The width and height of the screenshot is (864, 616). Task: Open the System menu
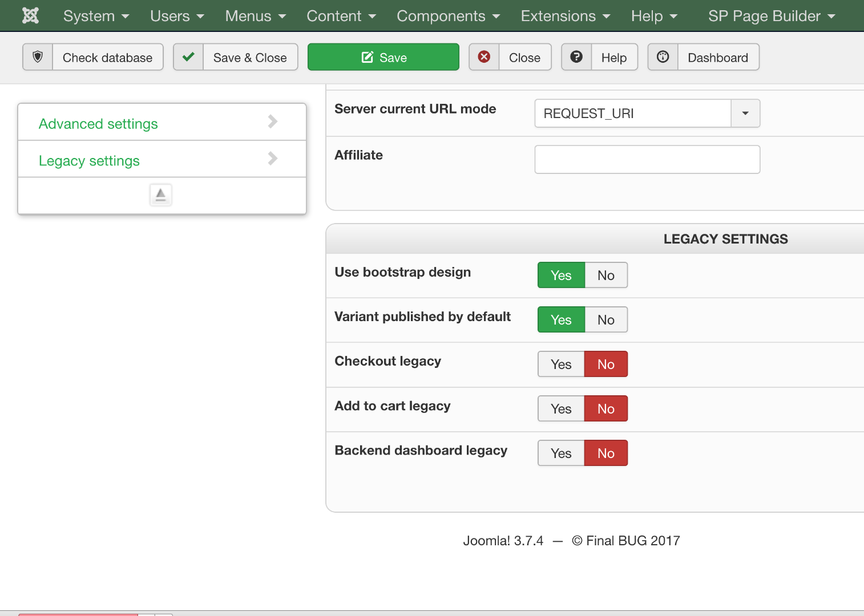pos(96,16)
